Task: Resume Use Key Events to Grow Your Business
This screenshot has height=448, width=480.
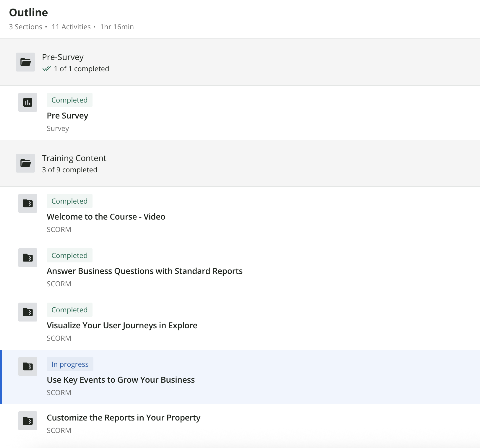Action: coord(121,380)
